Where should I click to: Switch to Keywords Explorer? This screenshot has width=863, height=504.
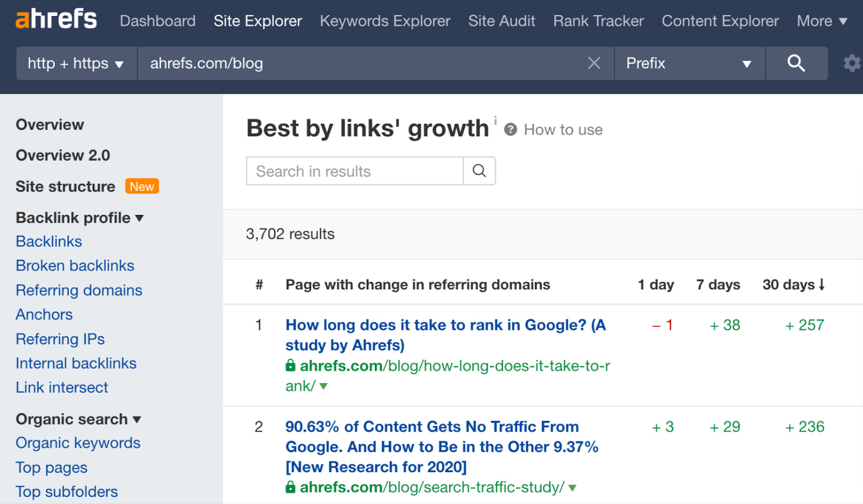[385, 21]
